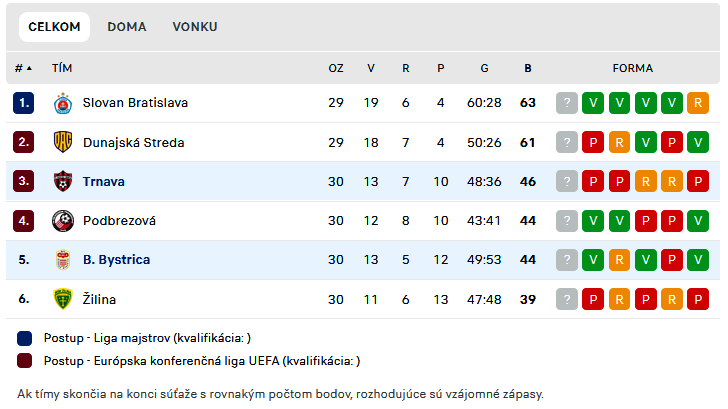Image resolution: width=728 pixels, height=409 pixels.
Task: Sort standings by the B points column
Action: click(528, 68)
